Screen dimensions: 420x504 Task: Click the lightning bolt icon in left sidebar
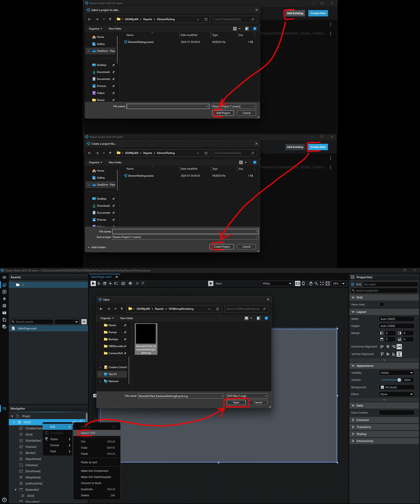[x=4, y=299]
